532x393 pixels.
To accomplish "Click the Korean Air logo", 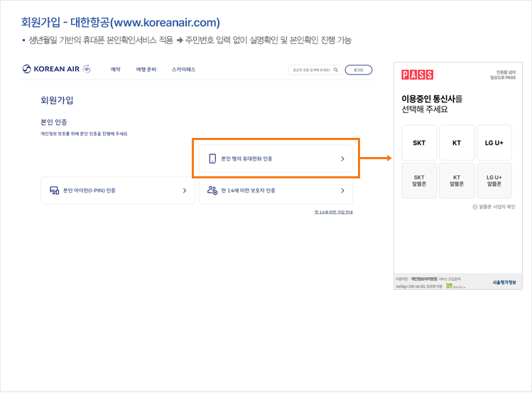I will 51,69.
